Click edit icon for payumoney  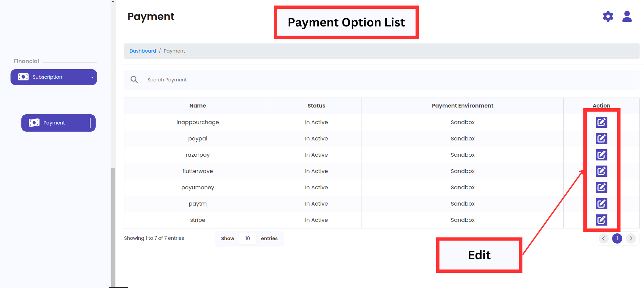[x=601, y=188]
